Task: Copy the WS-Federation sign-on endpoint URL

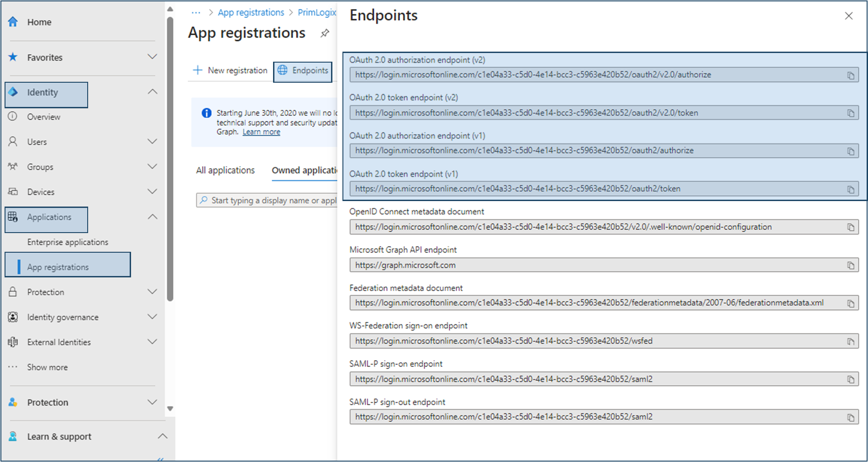Action: [851, 341]
